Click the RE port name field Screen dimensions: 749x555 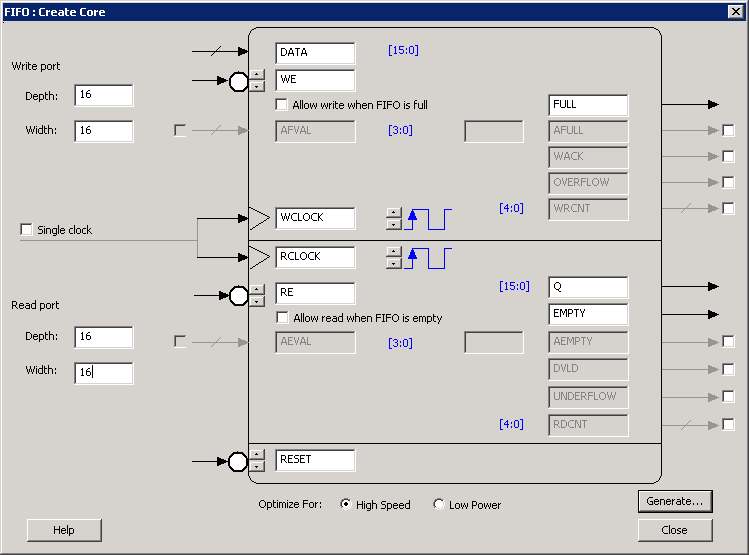[315, 293]
